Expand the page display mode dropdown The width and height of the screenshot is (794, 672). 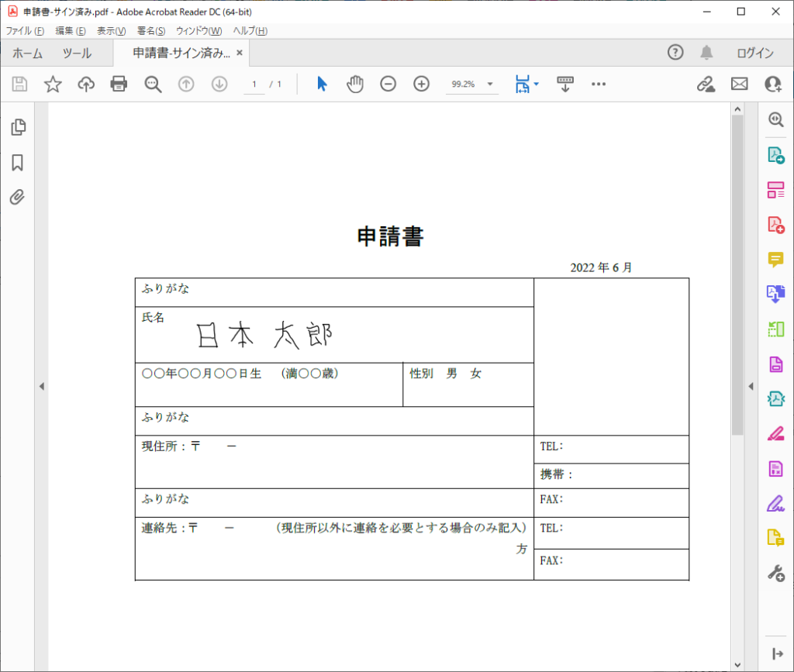[x=536, y=84]
